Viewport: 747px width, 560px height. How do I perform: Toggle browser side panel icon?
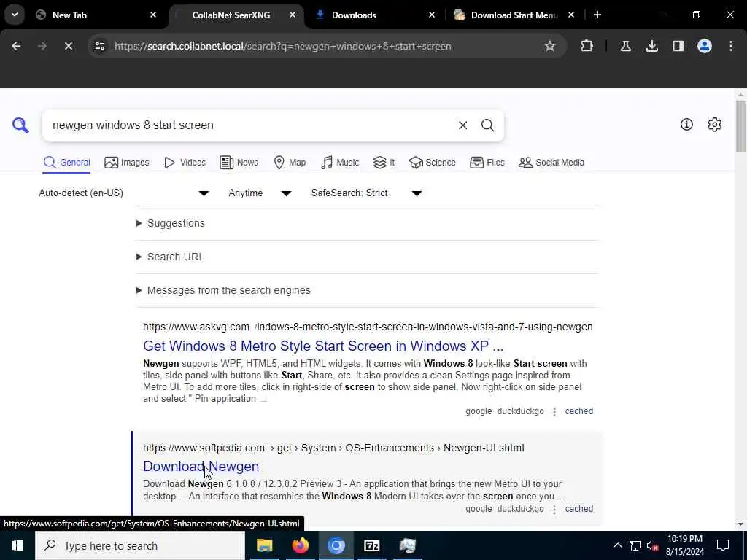[x=678, y=46]
